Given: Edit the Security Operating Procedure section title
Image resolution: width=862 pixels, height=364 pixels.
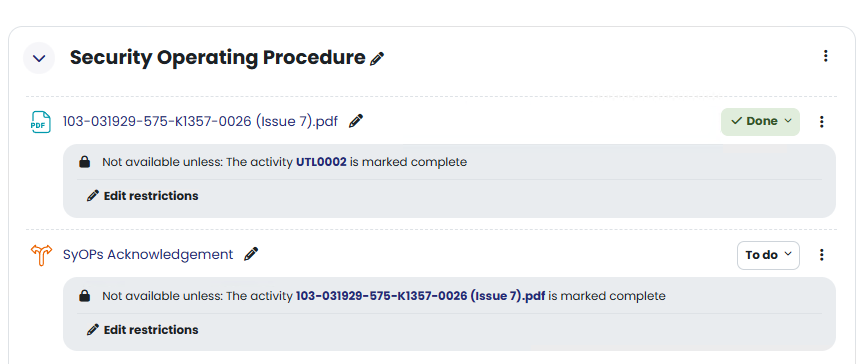Looking at the screenshot, I should (x=377, y=58).
